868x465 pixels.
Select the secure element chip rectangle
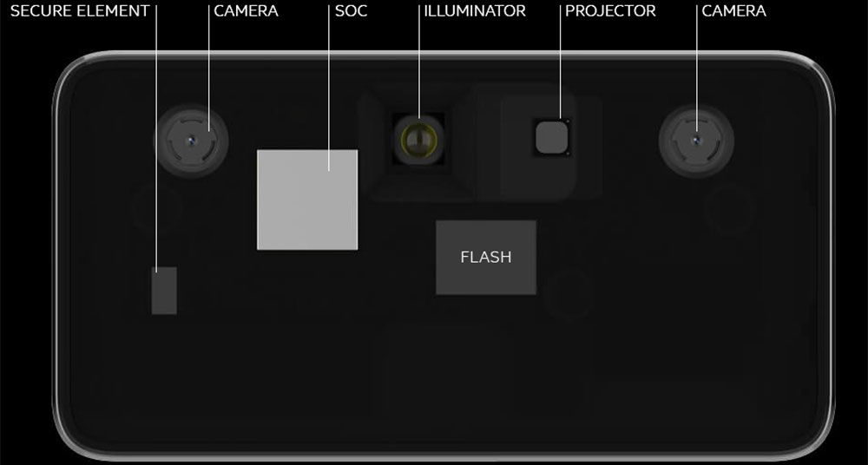[x=164, y=291]
